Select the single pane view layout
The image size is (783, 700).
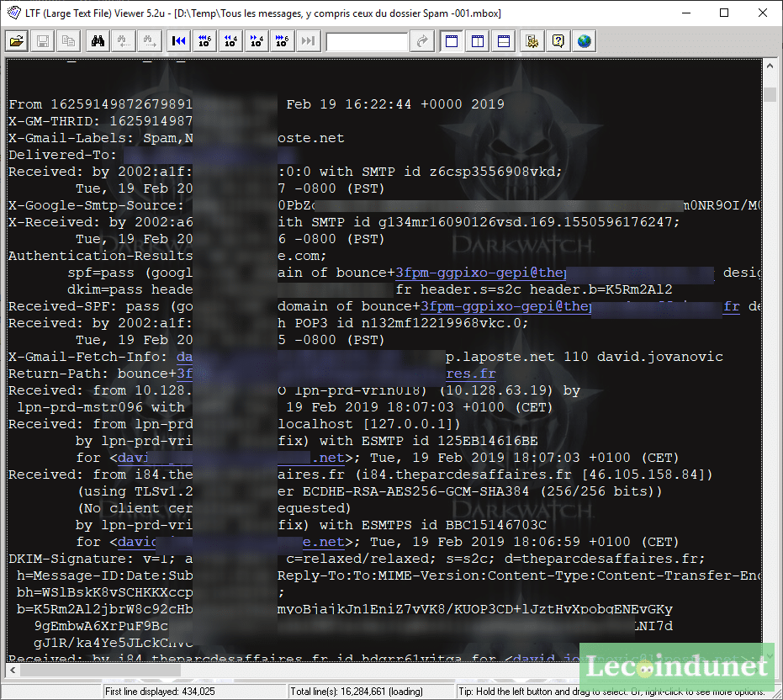pyautogui.click(x=452, y=41)
